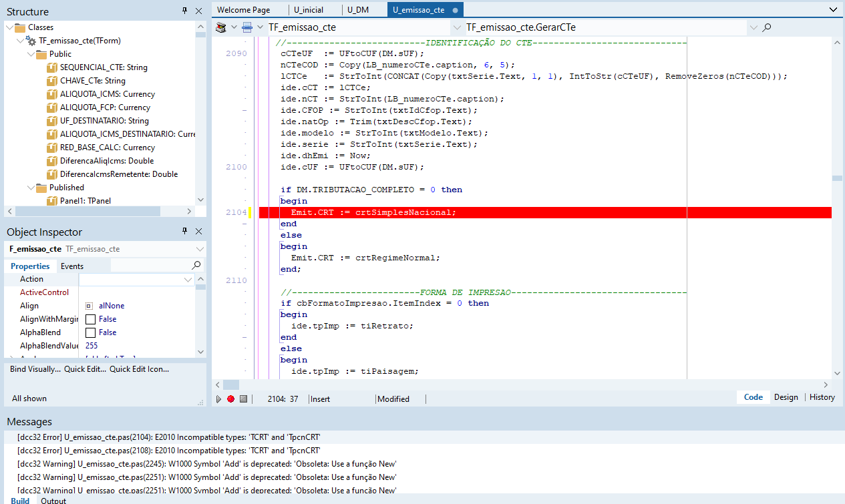Switch editor to Design view
This screenshot has width=845, height=504.
786,397
